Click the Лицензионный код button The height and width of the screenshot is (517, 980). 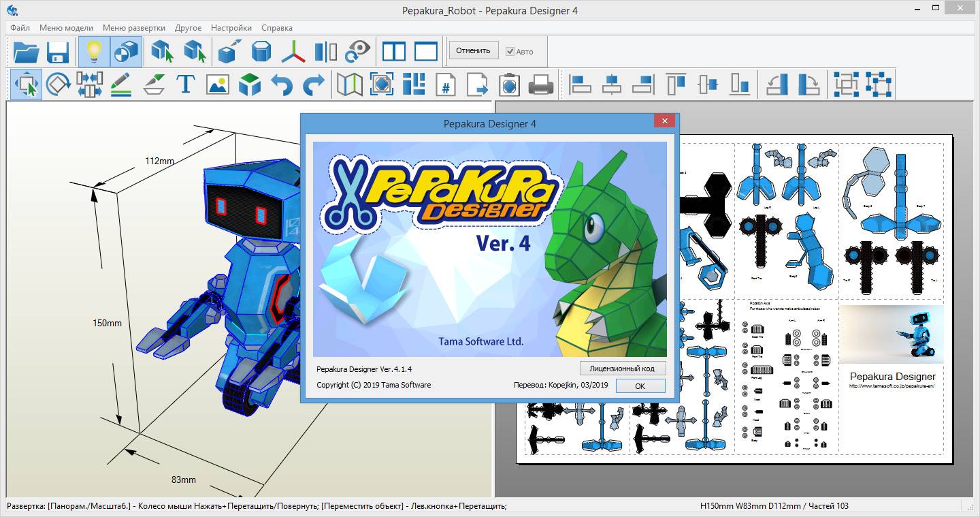tap(622, 369)
